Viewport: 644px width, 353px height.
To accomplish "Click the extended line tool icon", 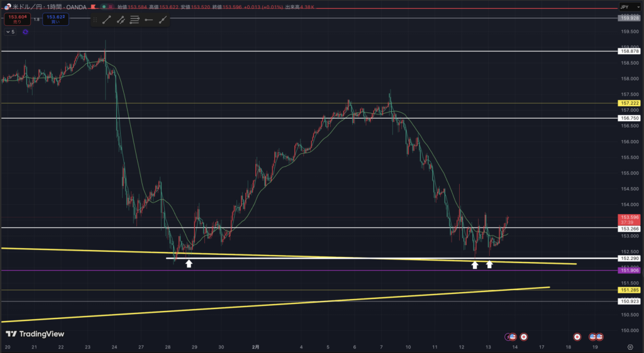I will tap(164, 19).
